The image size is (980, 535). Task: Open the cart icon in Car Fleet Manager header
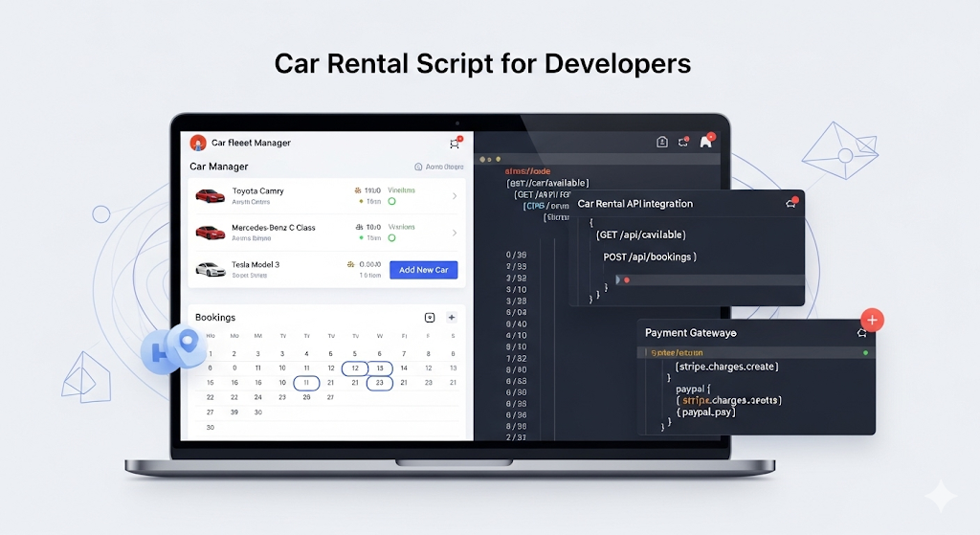tap(455, 144)
